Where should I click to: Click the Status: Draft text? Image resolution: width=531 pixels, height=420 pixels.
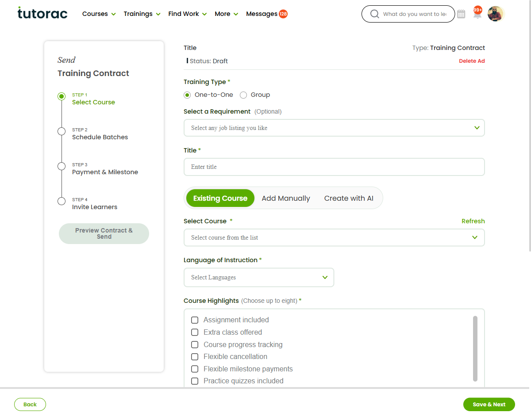coord(208,61)
